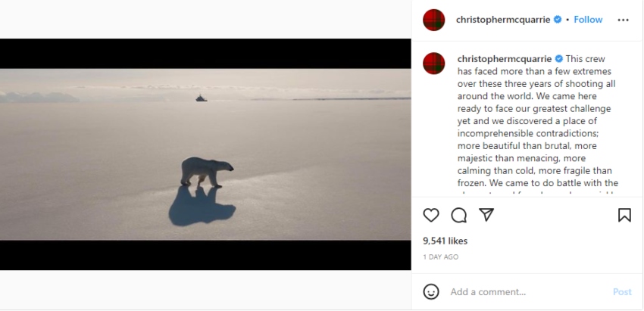Share post using paper plane icon
This screenshot has height=311, width=644.
(x=486, y=215)
